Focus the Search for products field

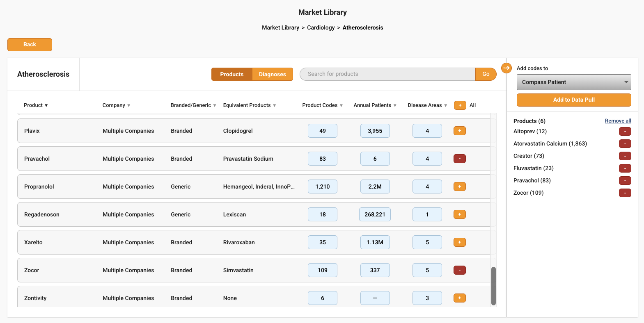[x=387, y=74]
